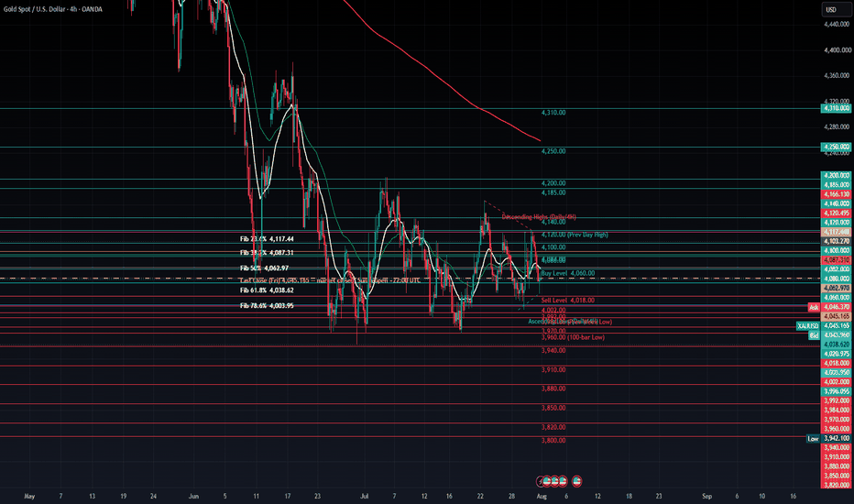Select the Sell Level 4,018.00 label
Image resolution: width=854 pixels, height=504 pixels.
tap(568, 301)
